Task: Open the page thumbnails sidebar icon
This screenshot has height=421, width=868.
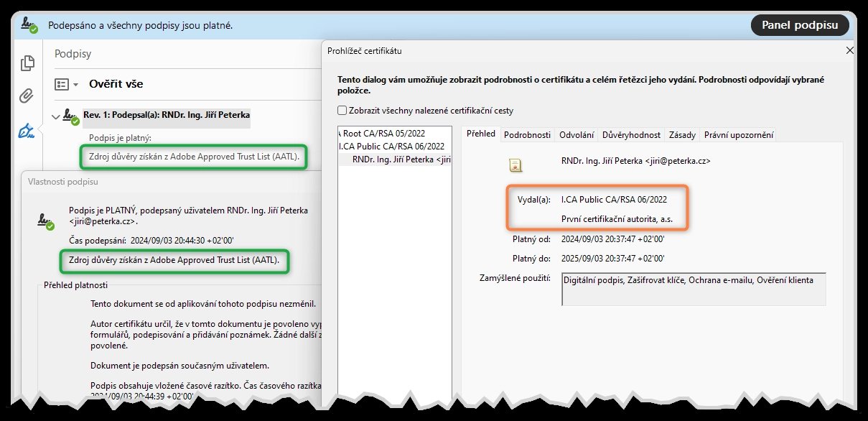Action: tap(27, 63)
